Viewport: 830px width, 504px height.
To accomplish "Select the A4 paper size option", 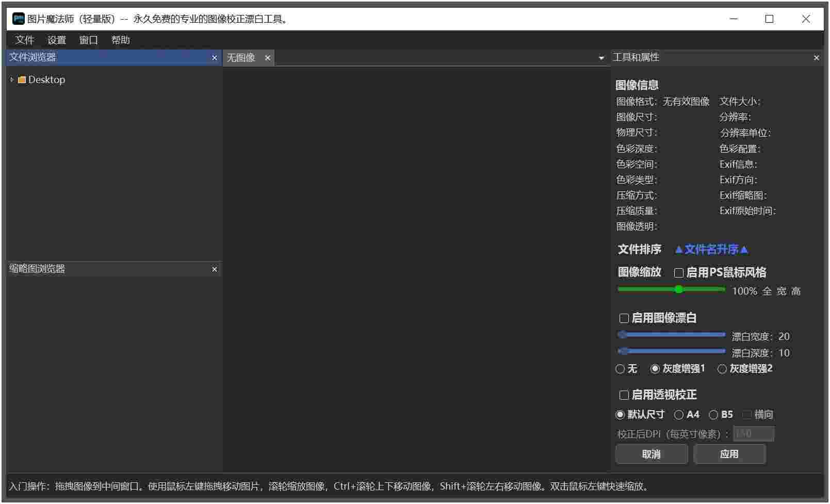I will coord(678,414).
